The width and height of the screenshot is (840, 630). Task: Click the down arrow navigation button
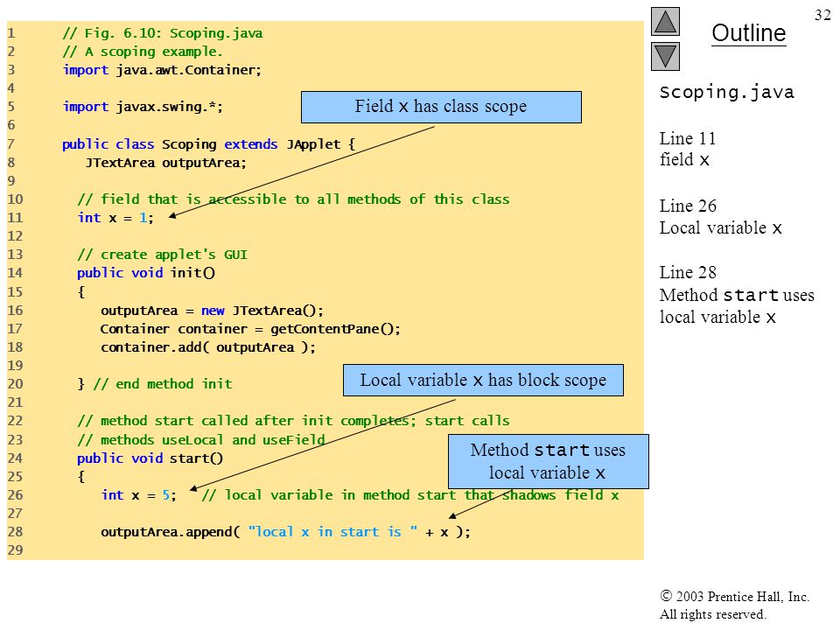point(665,56)
